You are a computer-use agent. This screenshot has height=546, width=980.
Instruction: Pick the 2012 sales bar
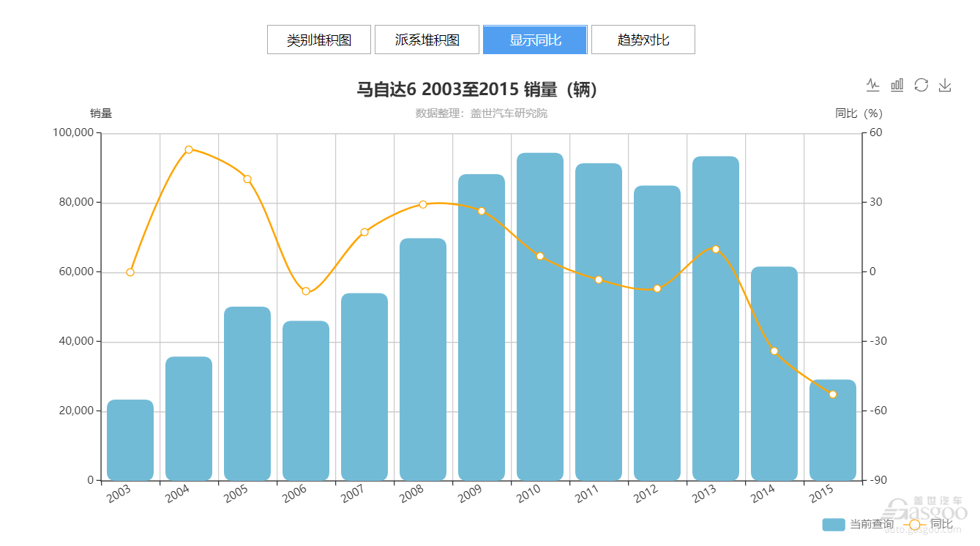point(657,333)
